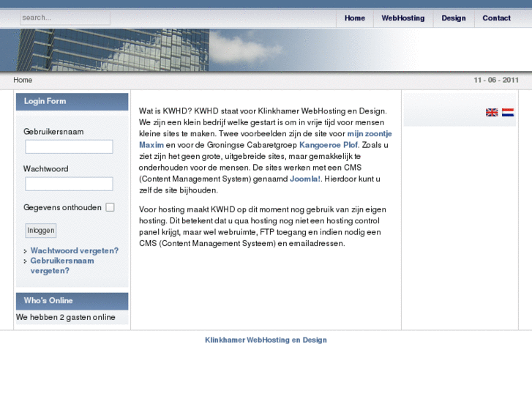Tick the Gegevens onthouden checkbox

point(110,207)
